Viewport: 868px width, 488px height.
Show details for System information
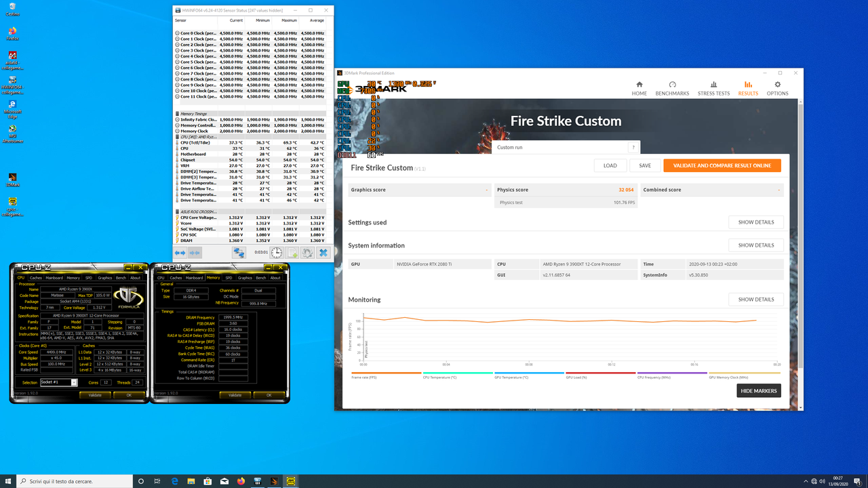click(755, 245)
